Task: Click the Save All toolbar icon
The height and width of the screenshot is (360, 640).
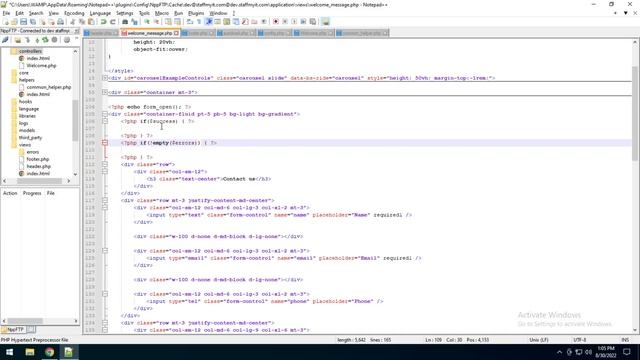Action: 33,22
